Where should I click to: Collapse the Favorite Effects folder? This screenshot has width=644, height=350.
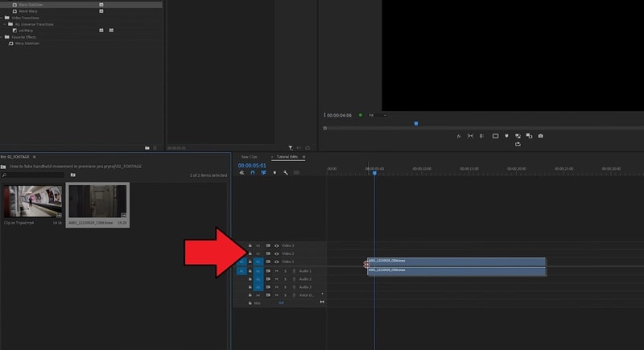[x=2, y=37]
